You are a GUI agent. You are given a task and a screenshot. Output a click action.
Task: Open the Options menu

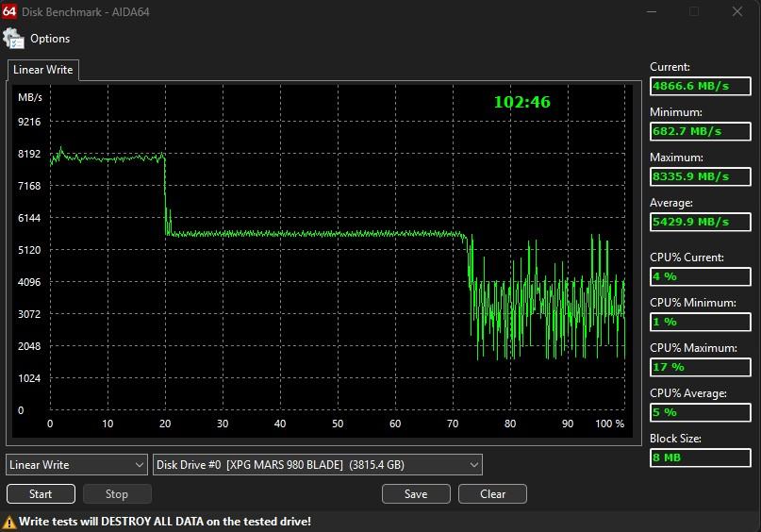[x=49, y=39]
